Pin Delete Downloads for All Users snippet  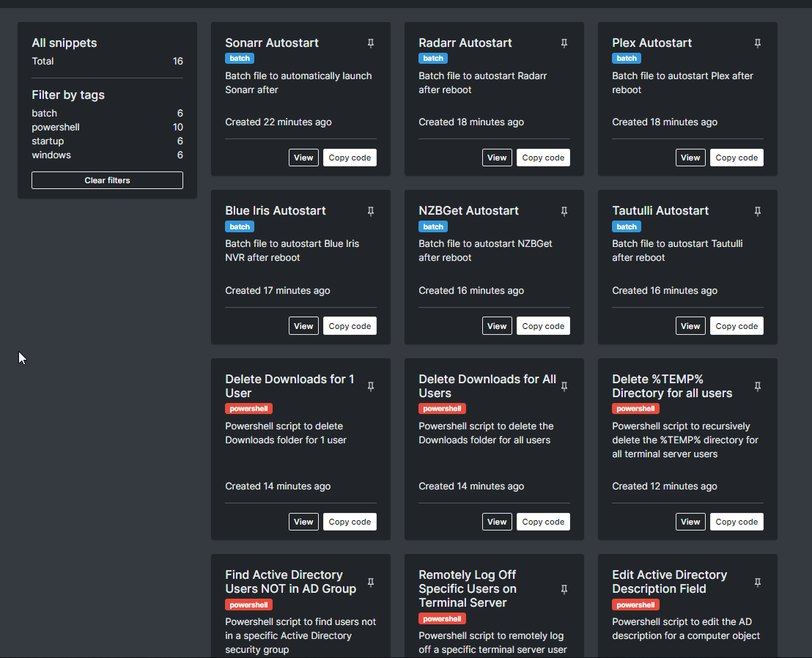click(x=564, y=386)
